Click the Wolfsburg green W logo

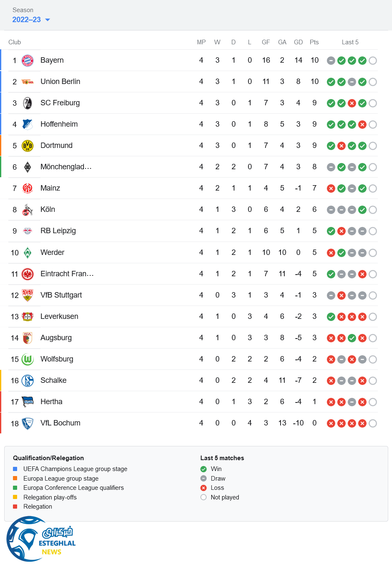[28, 359]
